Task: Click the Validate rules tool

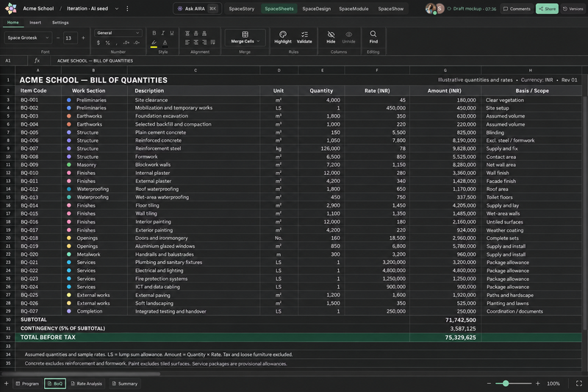Action: point(304,37)
